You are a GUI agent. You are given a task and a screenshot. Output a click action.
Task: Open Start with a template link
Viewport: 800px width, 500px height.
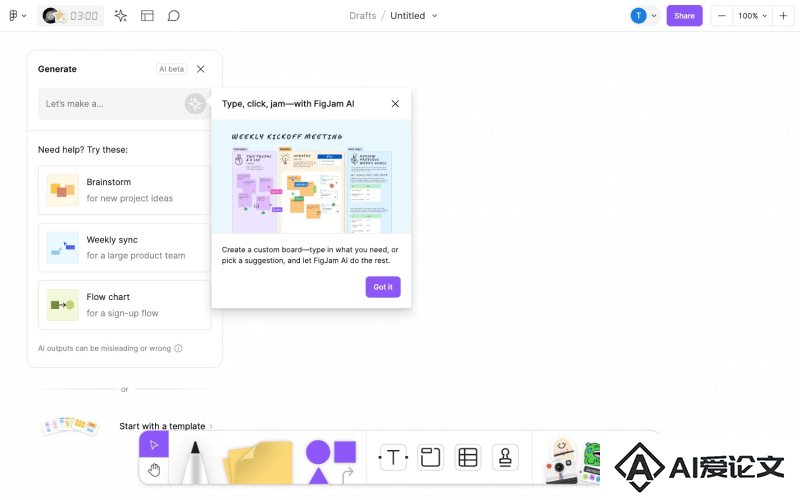coord(166,426)
